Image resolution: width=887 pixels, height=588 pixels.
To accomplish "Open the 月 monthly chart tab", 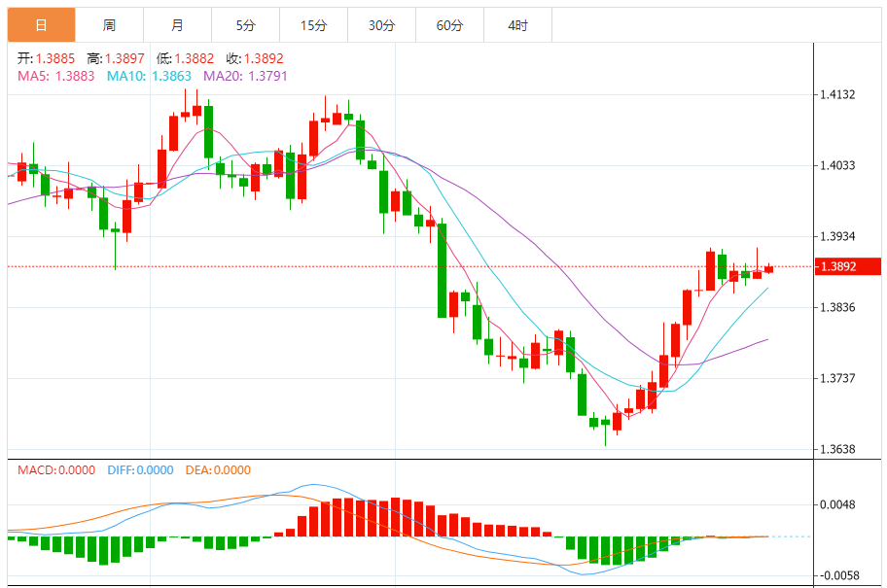I will point(177,25).
